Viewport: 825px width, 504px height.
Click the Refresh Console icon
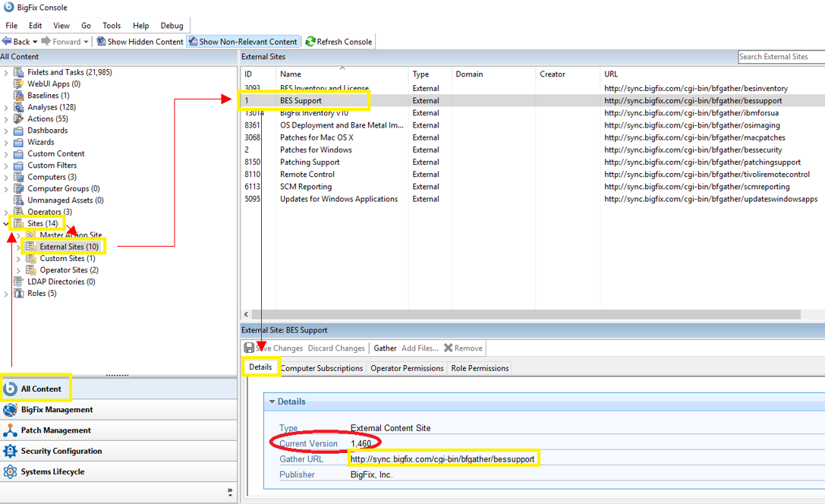pos(310,42)
